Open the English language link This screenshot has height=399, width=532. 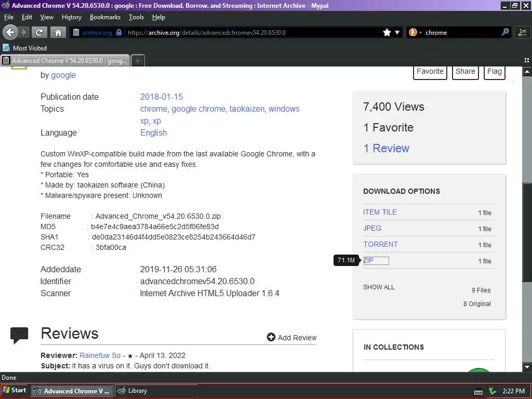(x=154, y=133)
